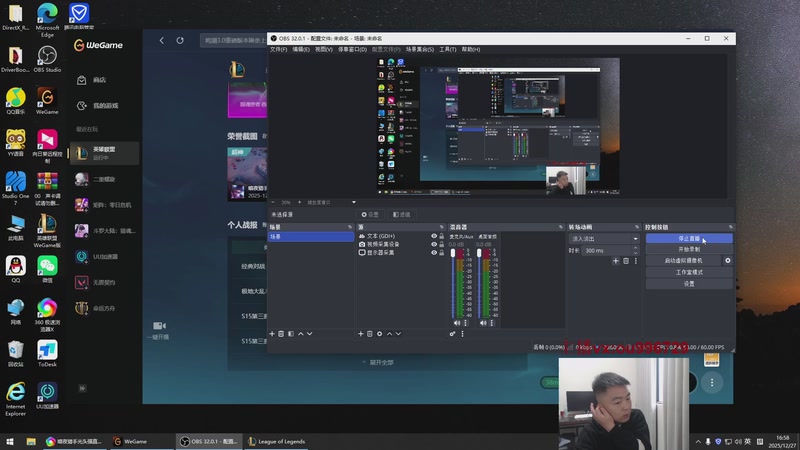This screenshot has height=450, width=800.
Task: Click 设置 properties button above Scenes
Action: click(370, 215)
